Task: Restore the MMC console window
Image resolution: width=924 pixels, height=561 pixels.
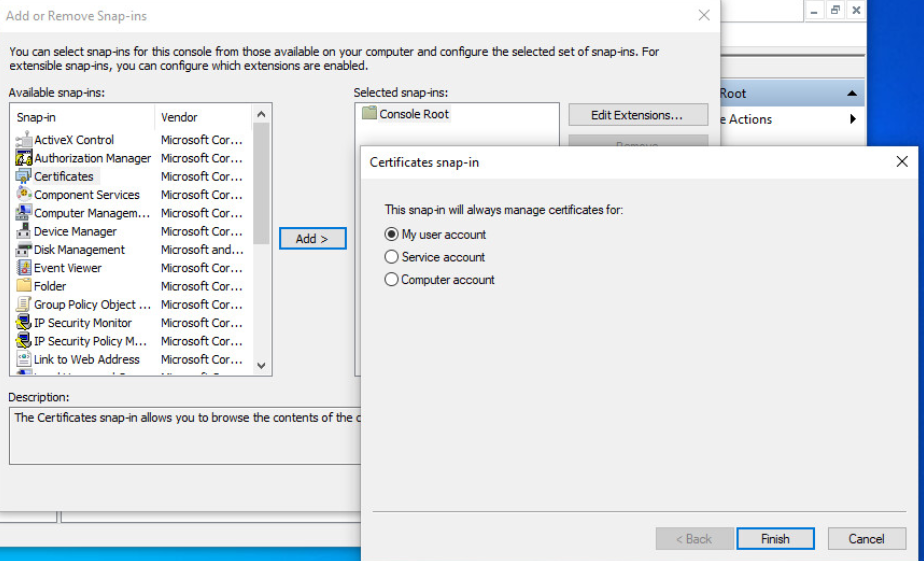Action: point(835,11)
